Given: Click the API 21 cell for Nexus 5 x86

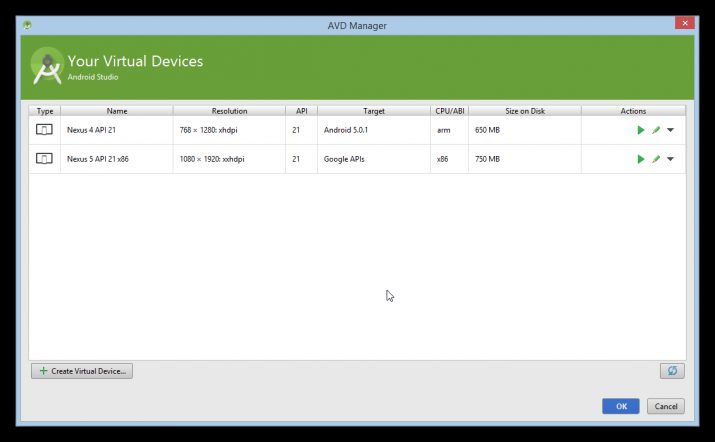Looking at the screenshot, I should 301,159.
